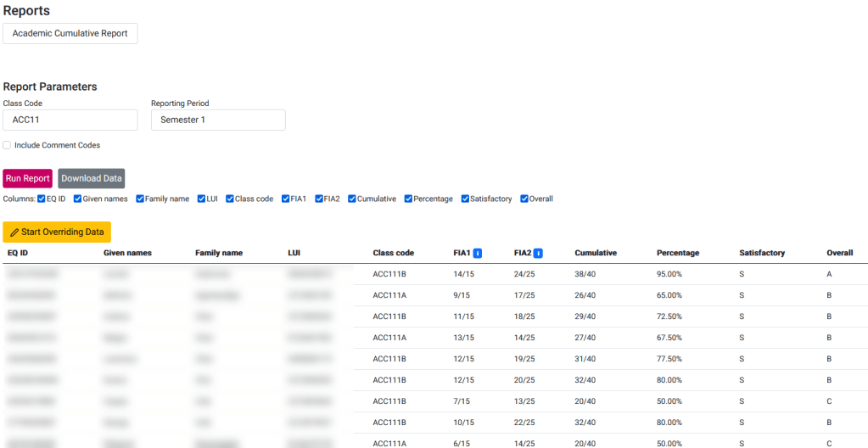Open the Class Code ACC11 field
Screen dimensions: 868x448
(x=70, y=120)
